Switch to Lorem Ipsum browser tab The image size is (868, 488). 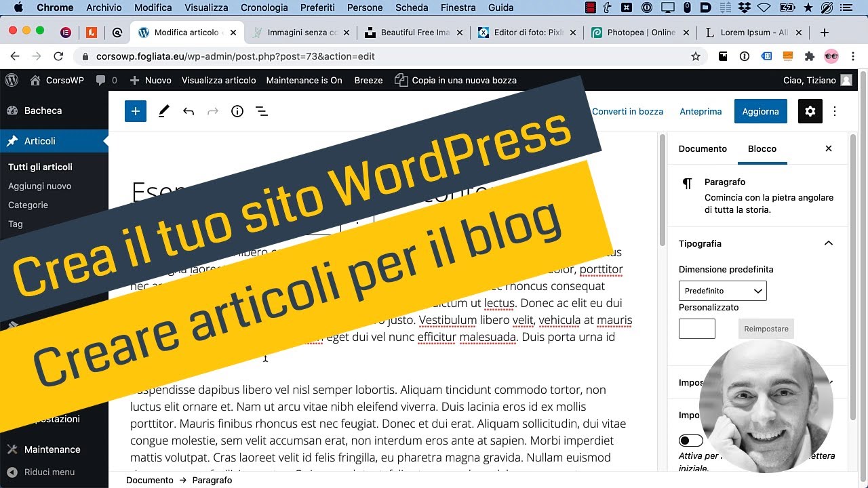click(x=753, y=33)
